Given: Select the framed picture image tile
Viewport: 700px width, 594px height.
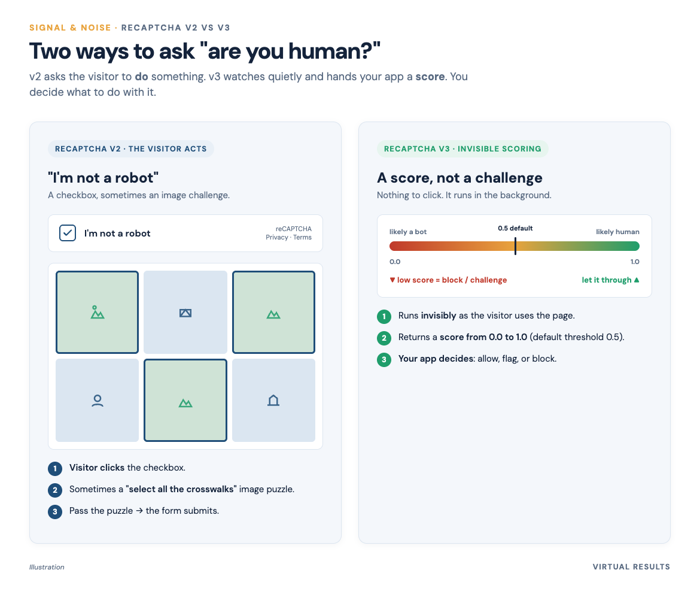Looking at the screenshot, I should 185,312.
